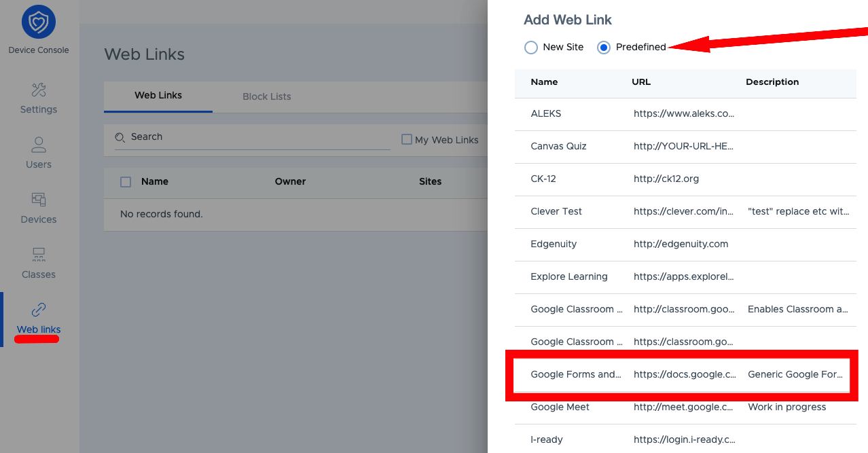Open the Users sidebar icon

39,145
